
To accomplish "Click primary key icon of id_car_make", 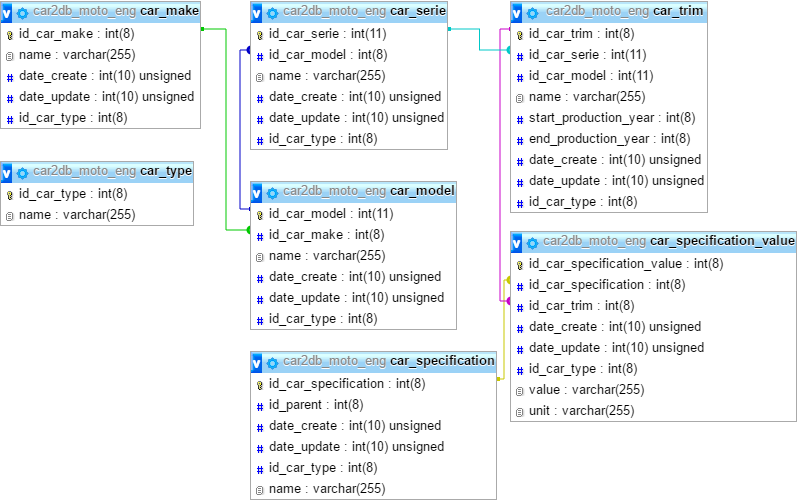I will click(x=10, y=35).
